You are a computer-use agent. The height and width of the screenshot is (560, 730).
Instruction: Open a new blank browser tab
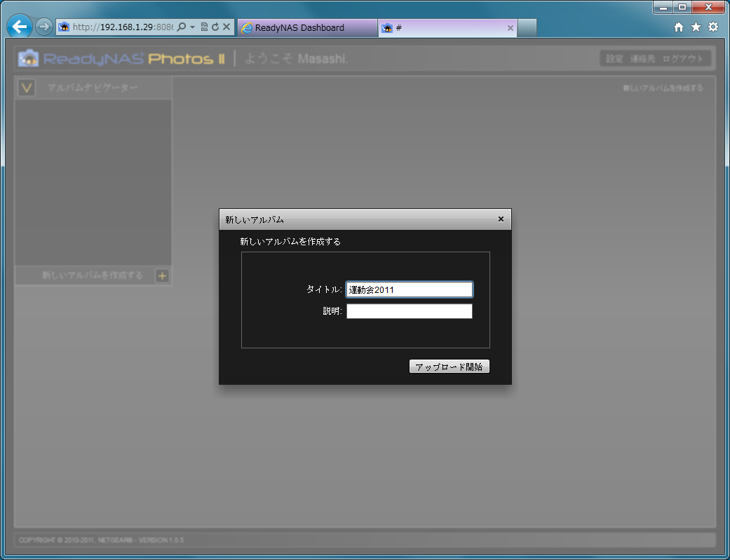point(527,28)
